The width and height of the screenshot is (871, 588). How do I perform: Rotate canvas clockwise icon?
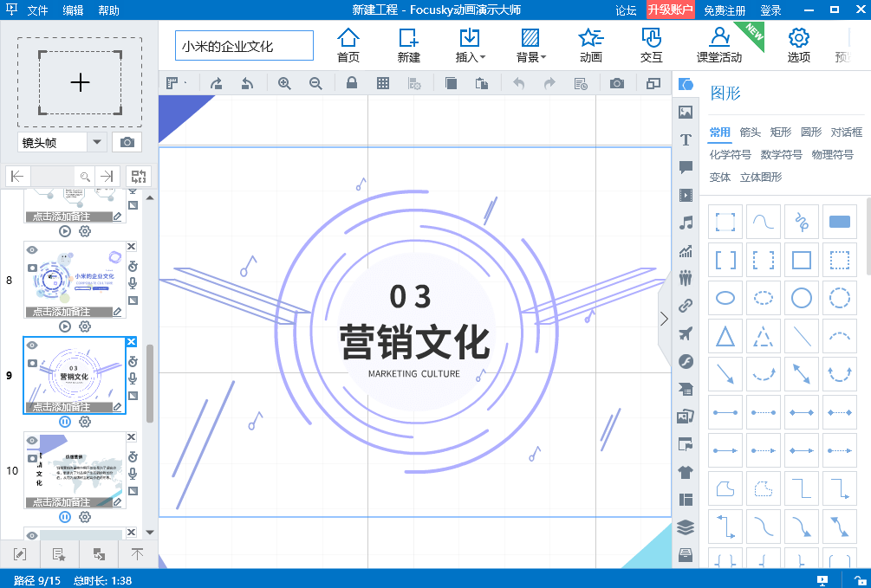(x=216, y=83)
